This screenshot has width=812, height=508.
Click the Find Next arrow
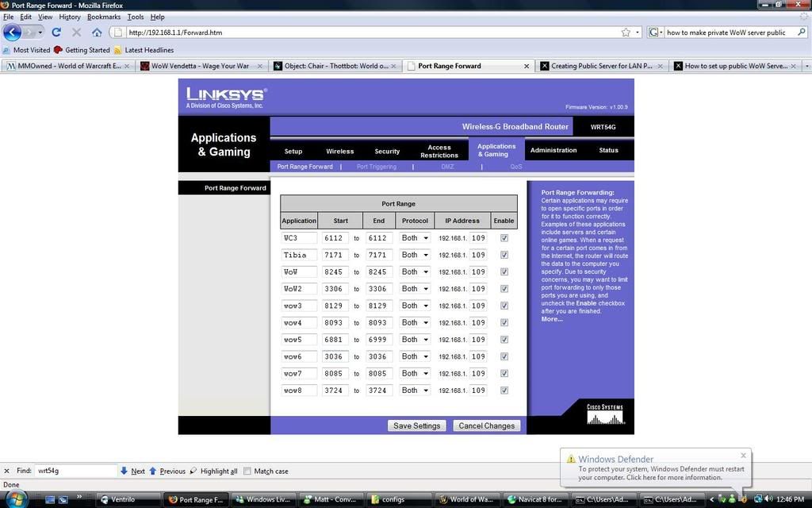click(x=132, y=471)
